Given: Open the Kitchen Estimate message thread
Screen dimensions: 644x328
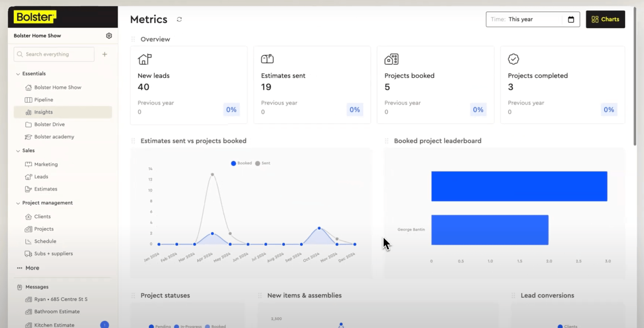Looking at the screenshot, I should (x=54, y=324).
